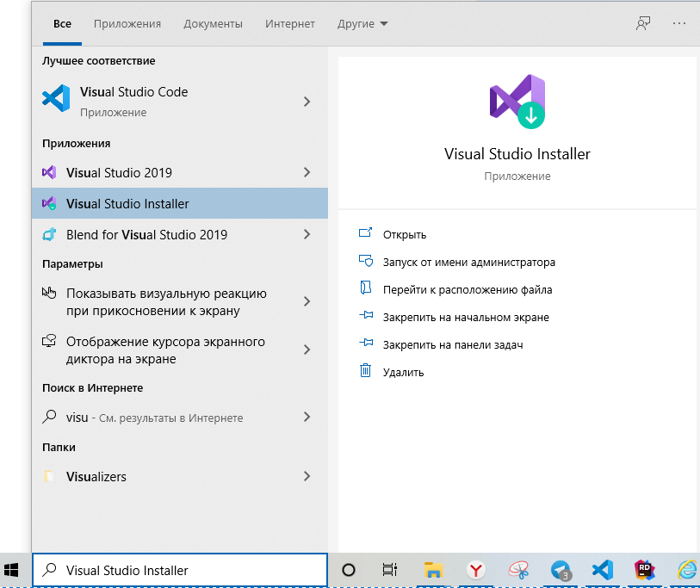Image resolution: width=700 pixels, height=588 pixels.
Task: Click the Visual Studio 2019 result name
Action: click(119, 173)
